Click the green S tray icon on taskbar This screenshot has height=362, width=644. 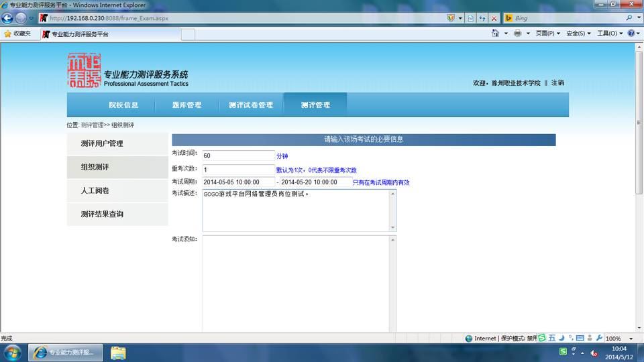point(563,352)
